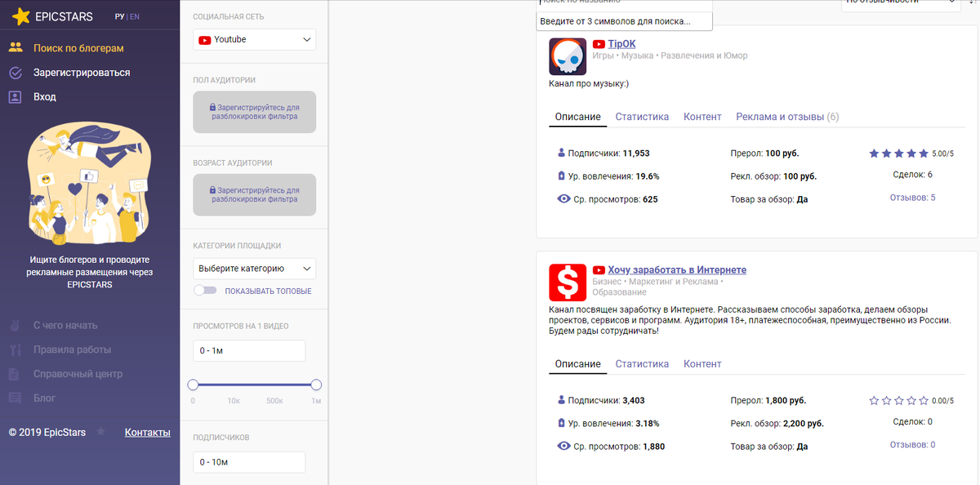Open 'Блог' menu item

click(x=45, y=398)
